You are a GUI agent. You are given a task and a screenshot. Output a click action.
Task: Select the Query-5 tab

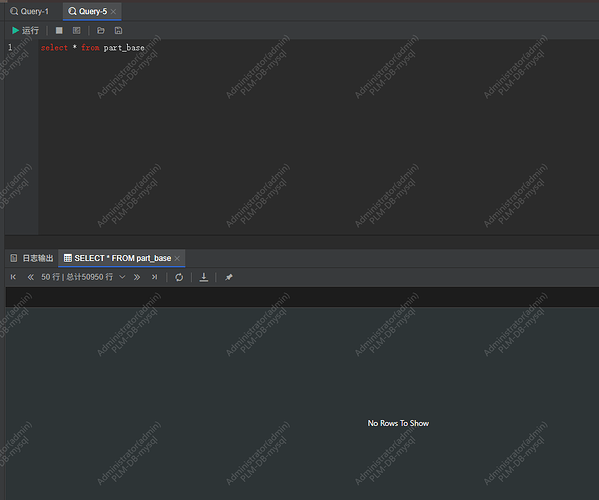[x=88, y=11]
